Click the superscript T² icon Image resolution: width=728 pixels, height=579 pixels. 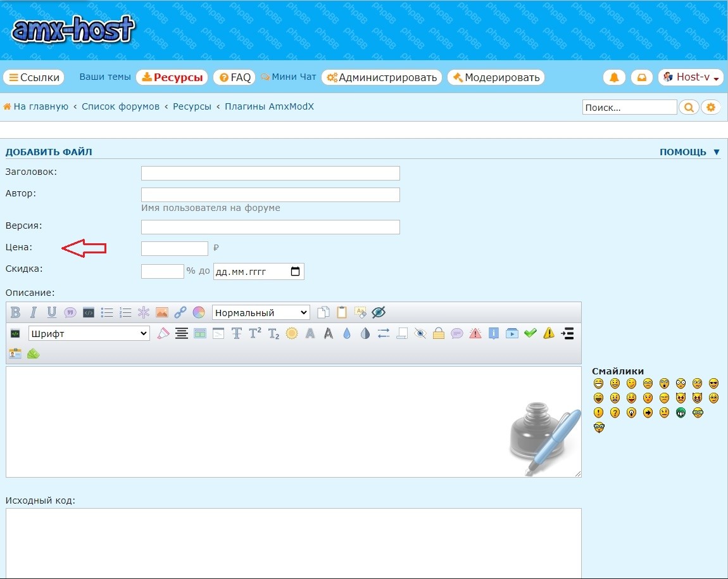coord(255,333)
